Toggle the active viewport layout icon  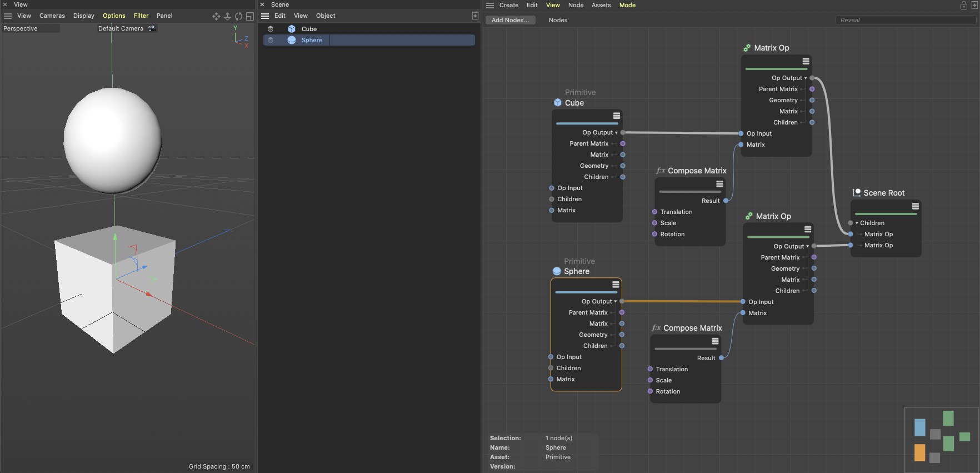point(250,16)
